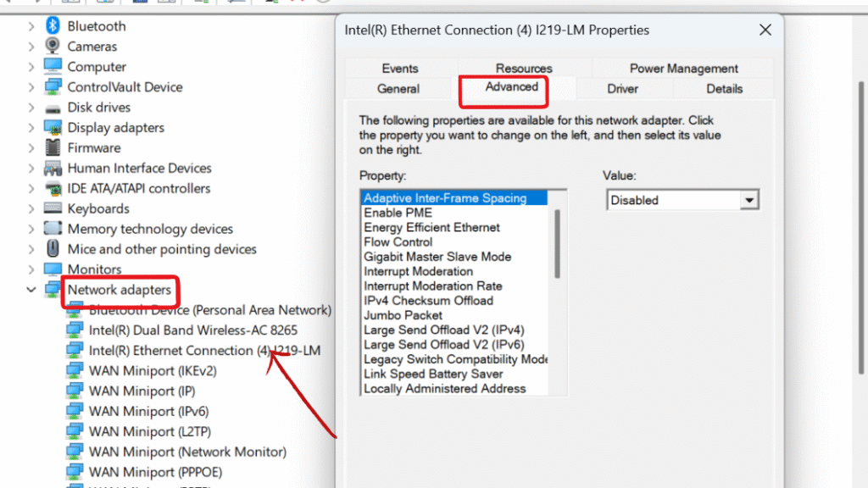The image size is (868, 488).
Task: Select ControlVault Device tree label
Action: point(125,87)
